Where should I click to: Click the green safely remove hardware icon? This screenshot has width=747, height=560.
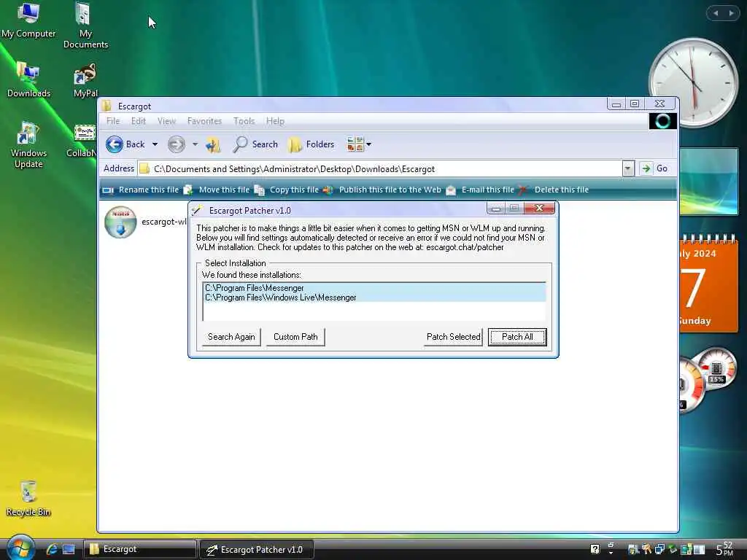[x=672, y=549]
